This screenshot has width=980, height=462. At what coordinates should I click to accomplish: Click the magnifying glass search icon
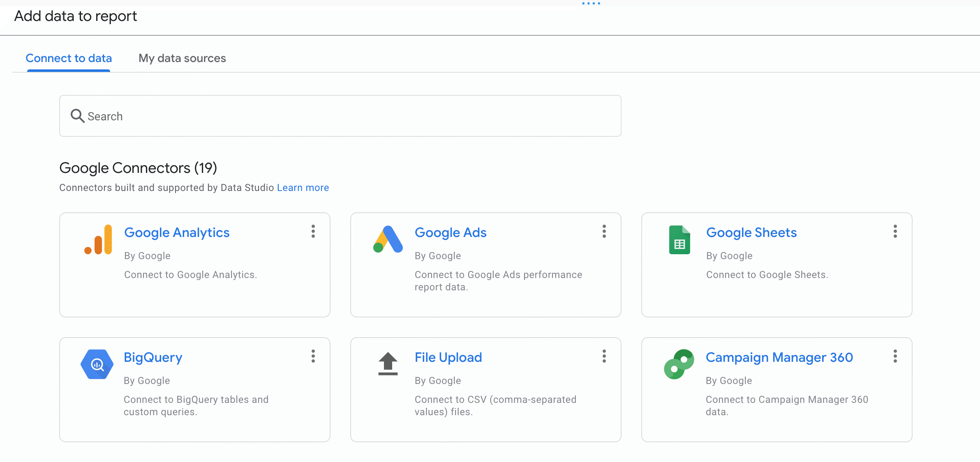pos(77,116)
